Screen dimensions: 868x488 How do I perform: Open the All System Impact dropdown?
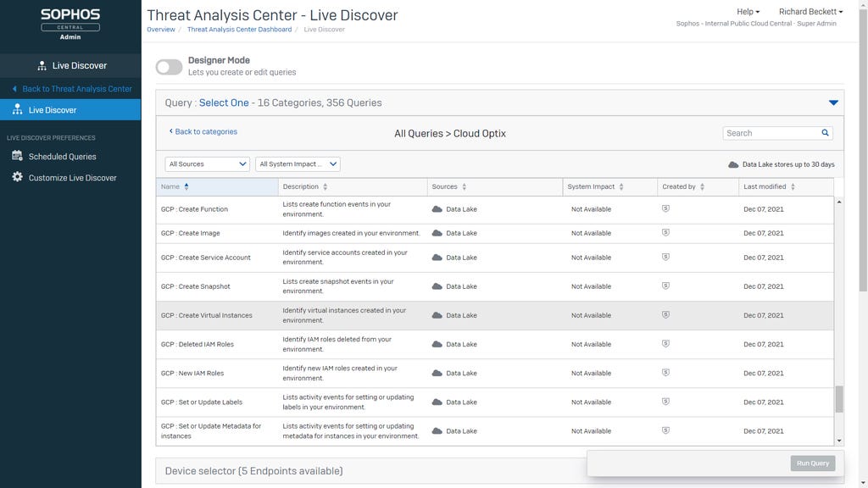(x=298, y=164)
